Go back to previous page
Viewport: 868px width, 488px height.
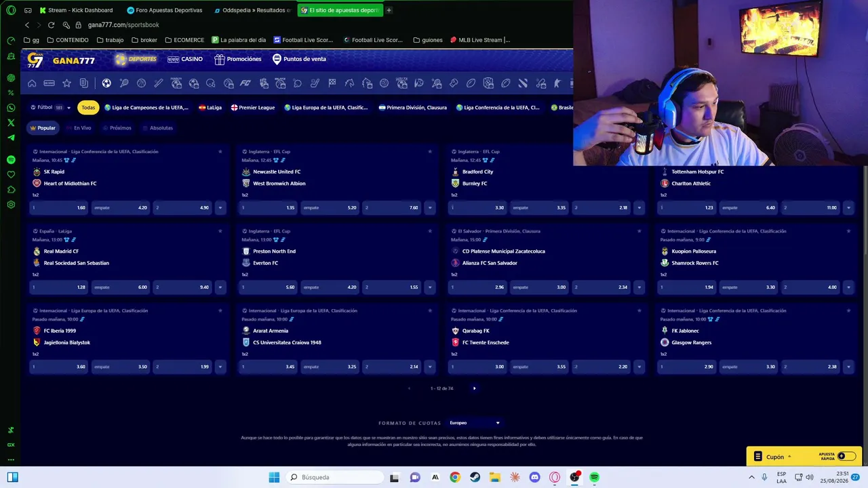[27, 25]
